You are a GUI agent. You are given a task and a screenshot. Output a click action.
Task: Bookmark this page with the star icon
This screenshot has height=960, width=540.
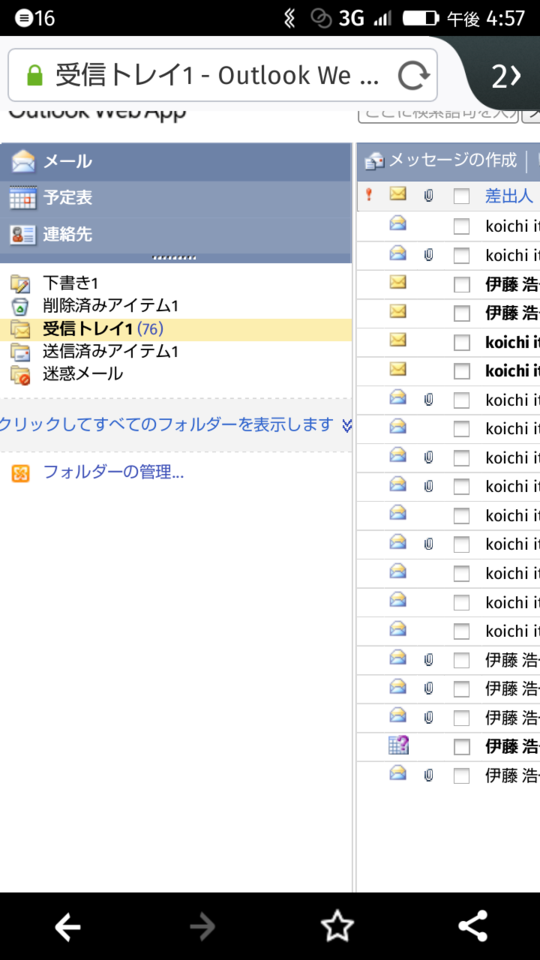(x=337, y=926)
